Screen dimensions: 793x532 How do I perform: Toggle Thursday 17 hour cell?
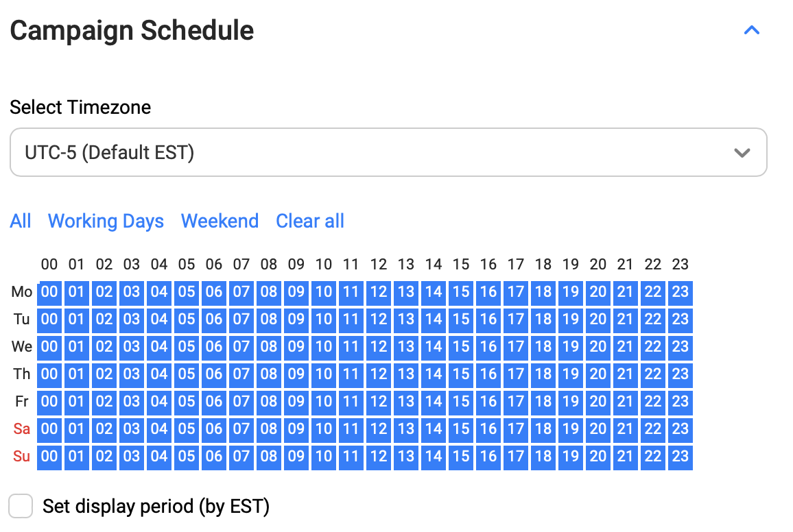click(516, 374)
